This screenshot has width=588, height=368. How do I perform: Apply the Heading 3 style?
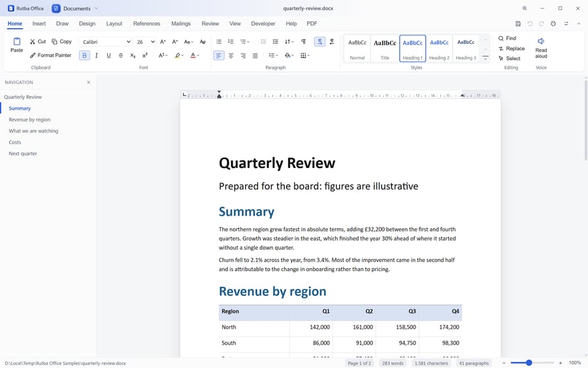[x=466, y=48]
